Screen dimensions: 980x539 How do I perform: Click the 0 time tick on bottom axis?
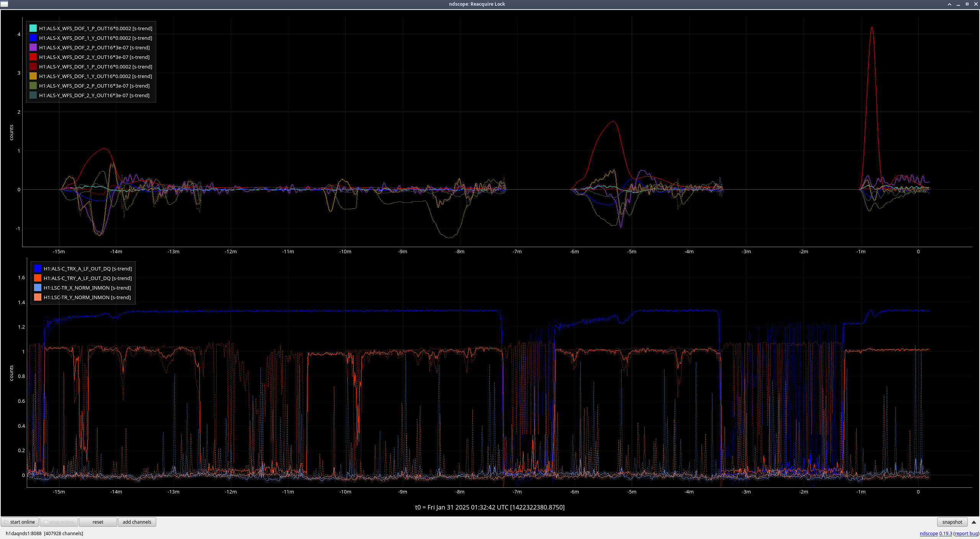click(918, 492)
